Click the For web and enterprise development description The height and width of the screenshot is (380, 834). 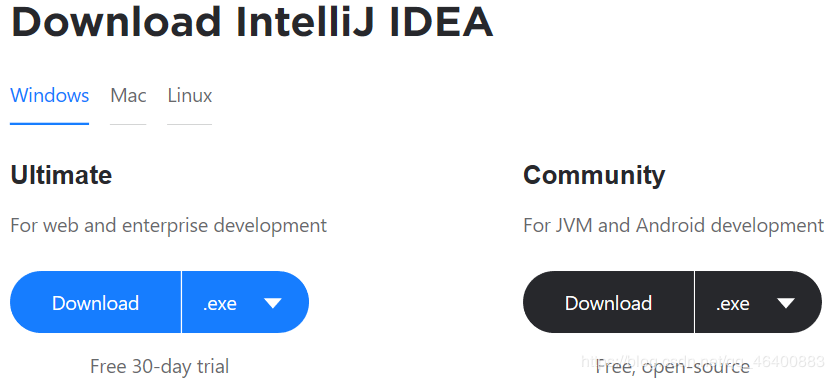(169, 226)
